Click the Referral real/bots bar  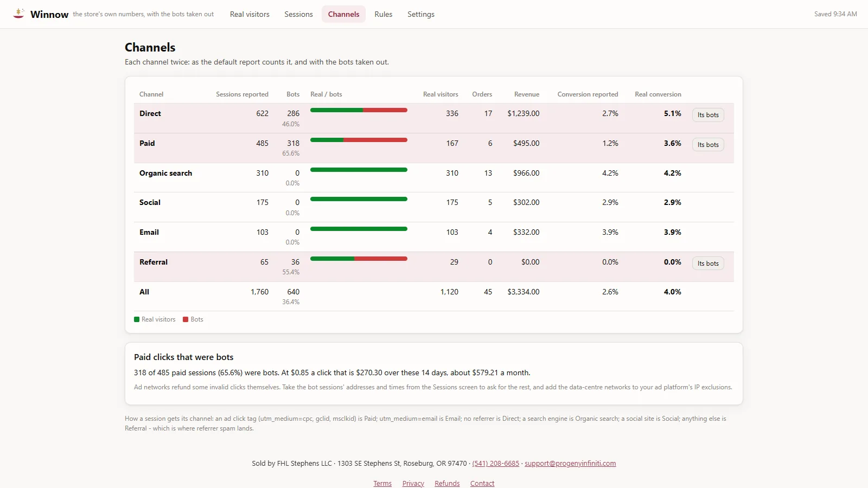coord(359,259)
